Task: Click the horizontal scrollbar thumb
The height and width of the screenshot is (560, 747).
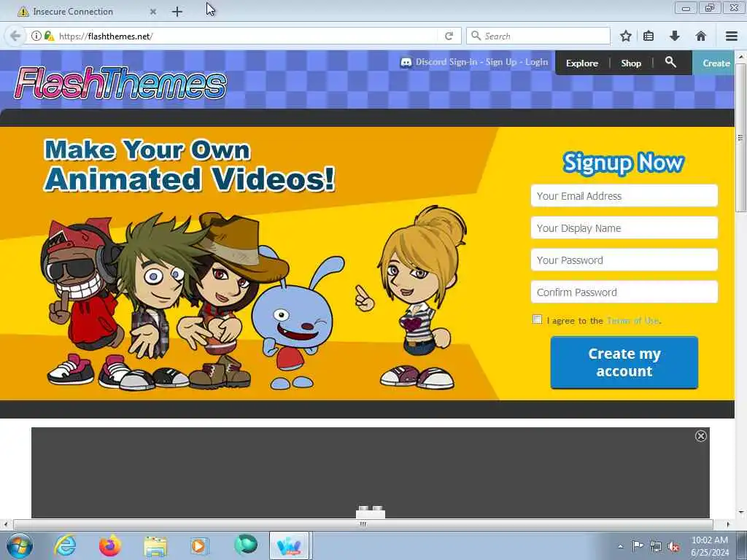Action: coord(363,524)
